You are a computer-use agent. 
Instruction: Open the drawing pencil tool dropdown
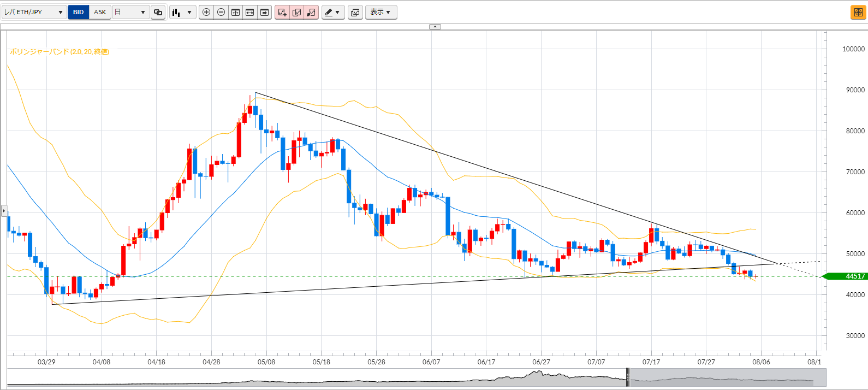333,12
